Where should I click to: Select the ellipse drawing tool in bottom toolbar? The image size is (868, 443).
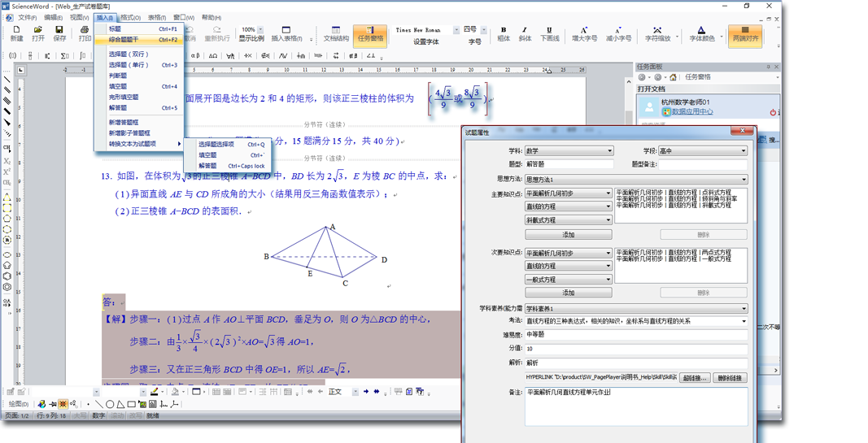tap(110, 404)
